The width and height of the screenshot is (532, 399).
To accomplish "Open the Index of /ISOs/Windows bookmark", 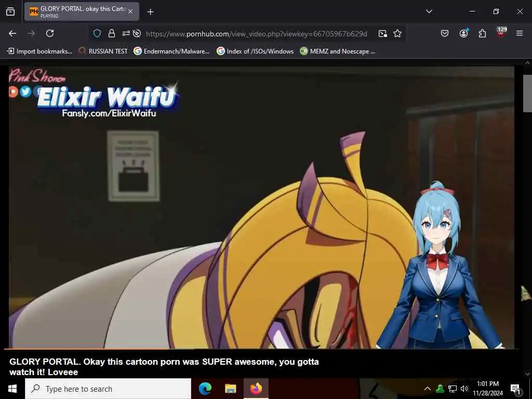I will point(255,51).
